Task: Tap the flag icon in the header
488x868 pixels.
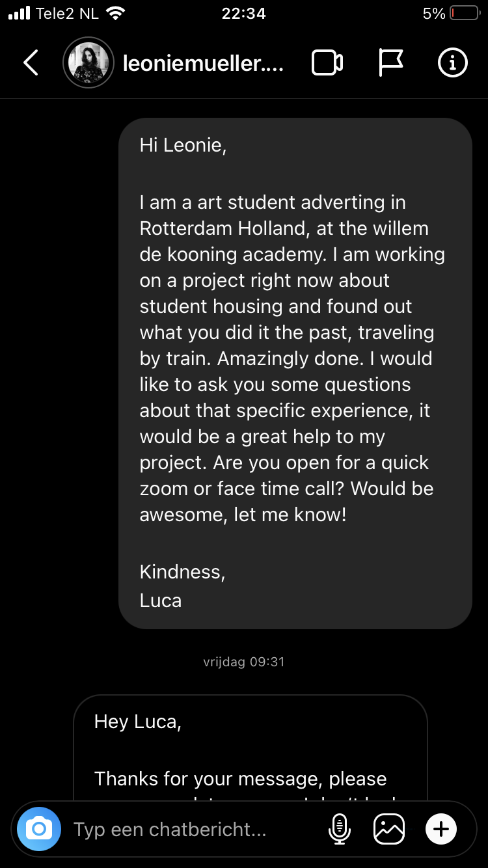Action: pyautogui.click(x=390, y=63)
